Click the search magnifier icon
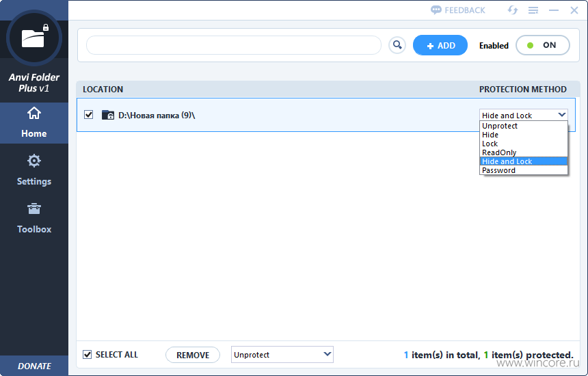Image resolution: width=588 pixels, height=376 pixels. click(x=397, y=45)
